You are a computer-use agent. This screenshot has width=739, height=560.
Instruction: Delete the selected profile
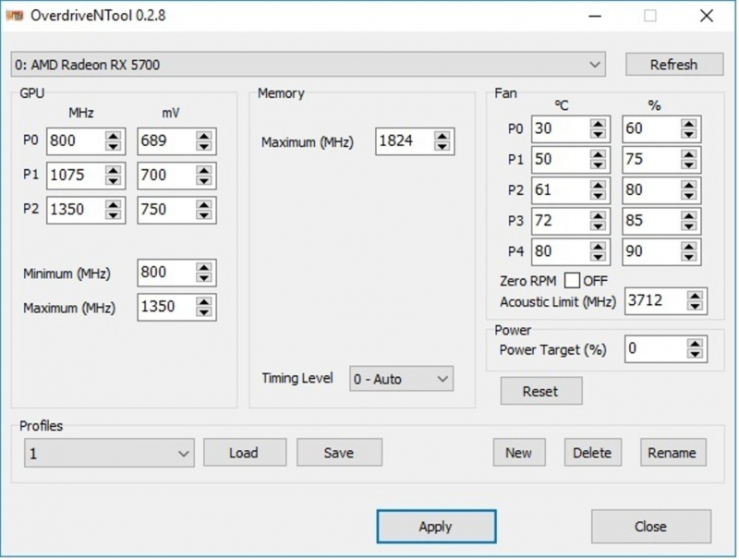pos(592,453)
